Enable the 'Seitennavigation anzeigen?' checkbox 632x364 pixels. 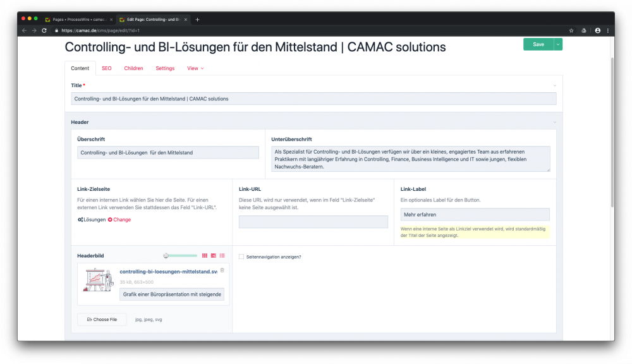pyautogui.click(x=241, y=257)
